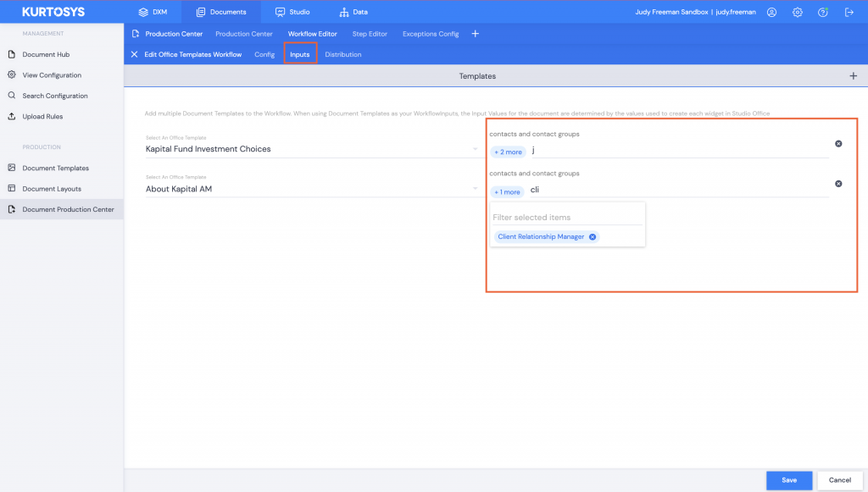
Task: Open the help icon in header
Action: pos(823,12)
